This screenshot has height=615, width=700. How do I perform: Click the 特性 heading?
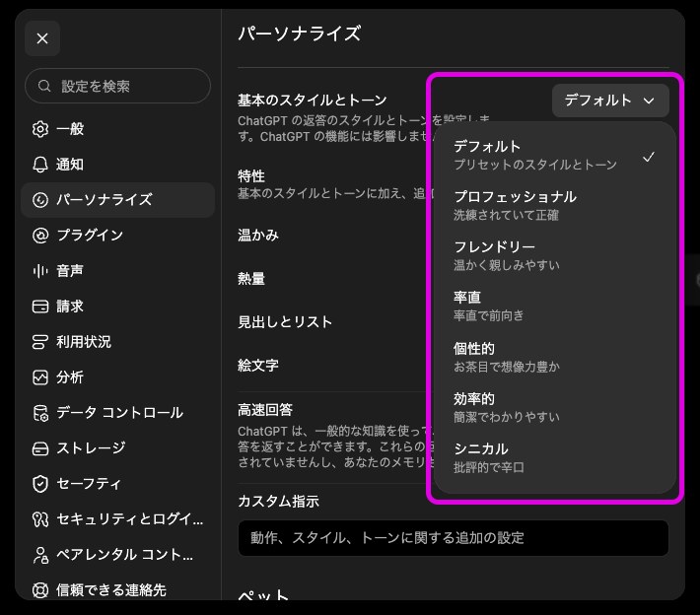(x=250, y=175)
